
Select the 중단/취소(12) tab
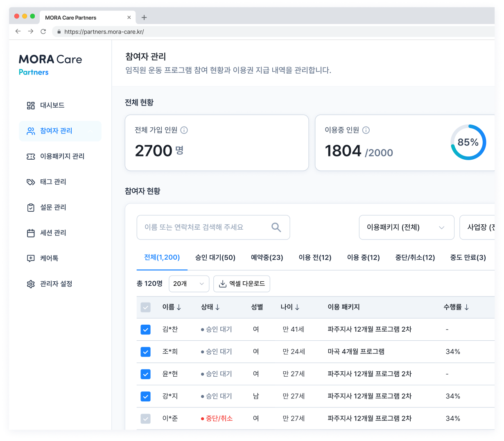coord(415,258)
